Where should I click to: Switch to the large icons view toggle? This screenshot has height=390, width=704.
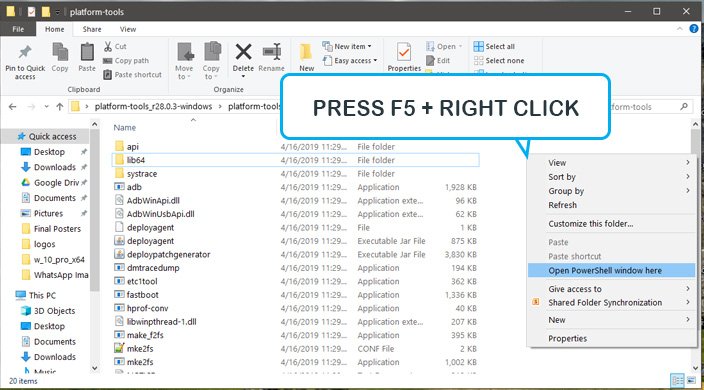coord(692,381)
